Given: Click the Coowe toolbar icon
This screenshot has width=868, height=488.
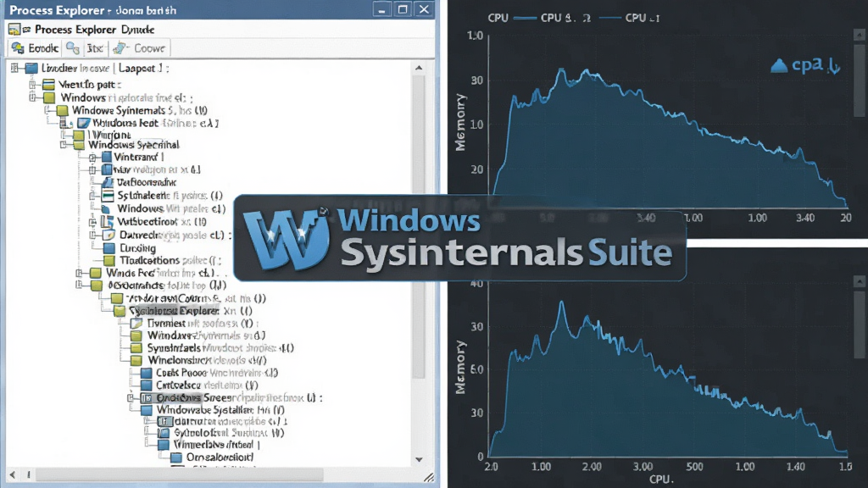Looking at the screenshot, I should click(119, 48).
